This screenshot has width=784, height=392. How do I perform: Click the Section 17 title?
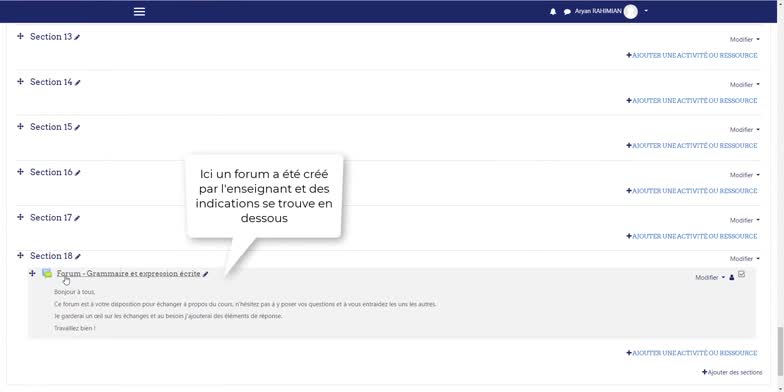tap(51, 217)
